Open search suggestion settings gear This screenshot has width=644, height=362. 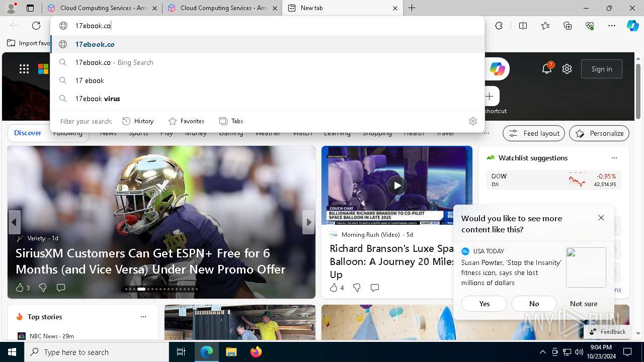click(472, 121)
